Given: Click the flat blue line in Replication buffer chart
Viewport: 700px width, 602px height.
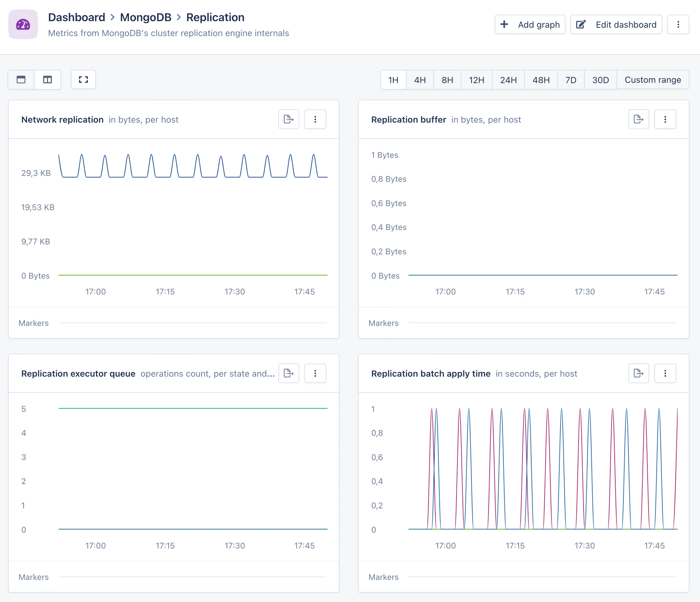Looking at the screenshot, I should pyautogui.click(x=543, y=275).
